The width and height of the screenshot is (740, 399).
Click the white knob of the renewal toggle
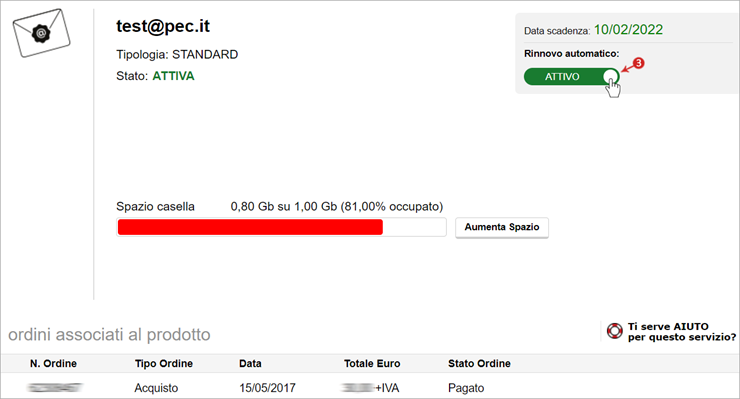click(610, 76)
